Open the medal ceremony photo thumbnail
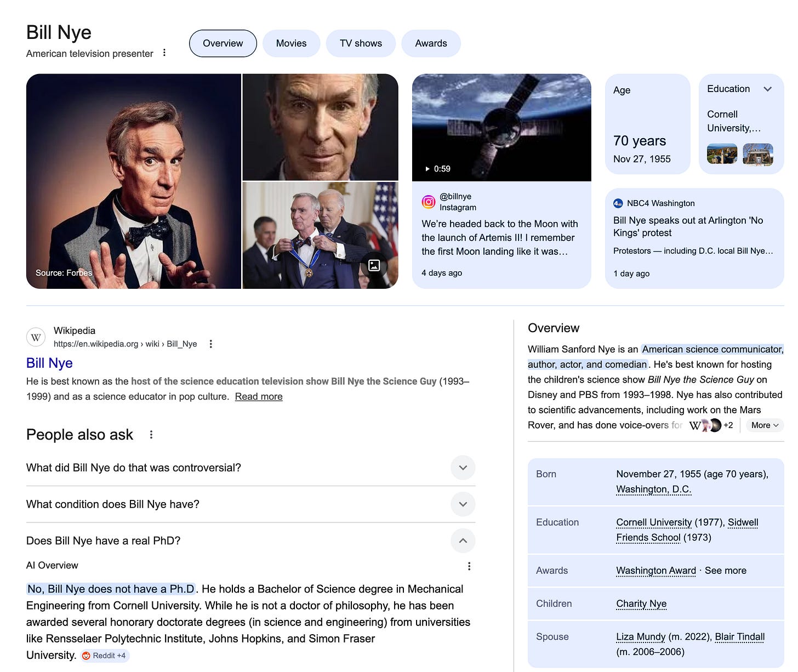798x672 pixels. click(320, 236)
